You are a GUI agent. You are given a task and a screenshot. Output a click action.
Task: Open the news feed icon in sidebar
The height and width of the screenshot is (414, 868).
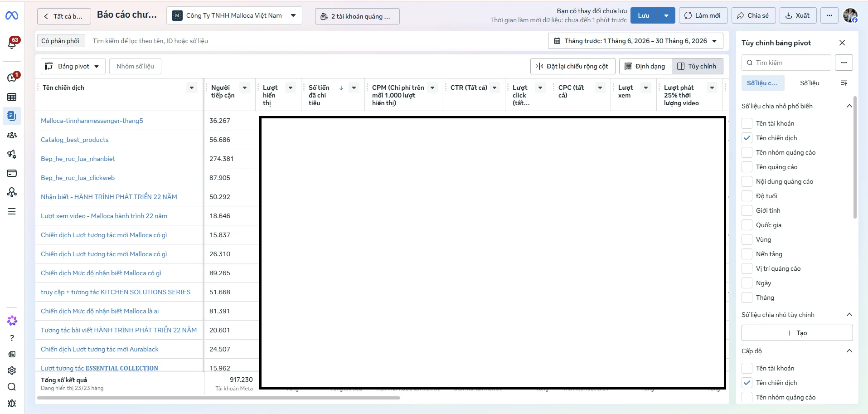pyautogui.click(x=12, y=354)
